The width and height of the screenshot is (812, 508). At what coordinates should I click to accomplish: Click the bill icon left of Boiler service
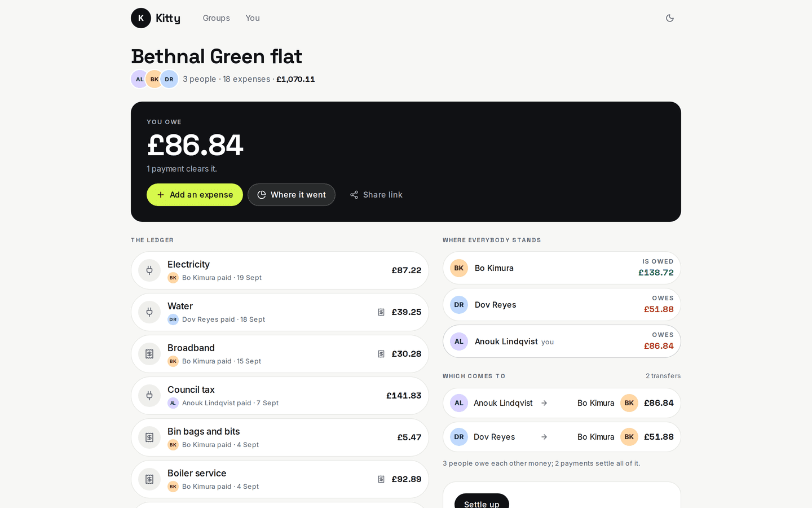click(149, 479)
